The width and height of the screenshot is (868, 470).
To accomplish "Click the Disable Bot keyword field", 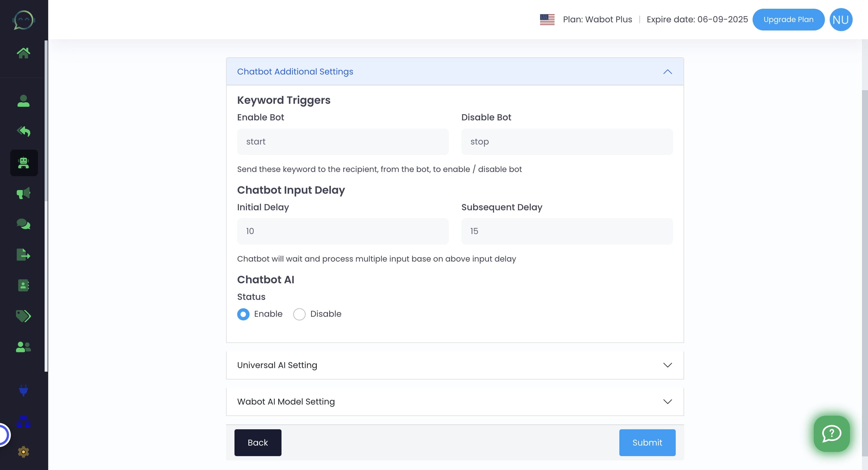I will (x=567, y=141).
